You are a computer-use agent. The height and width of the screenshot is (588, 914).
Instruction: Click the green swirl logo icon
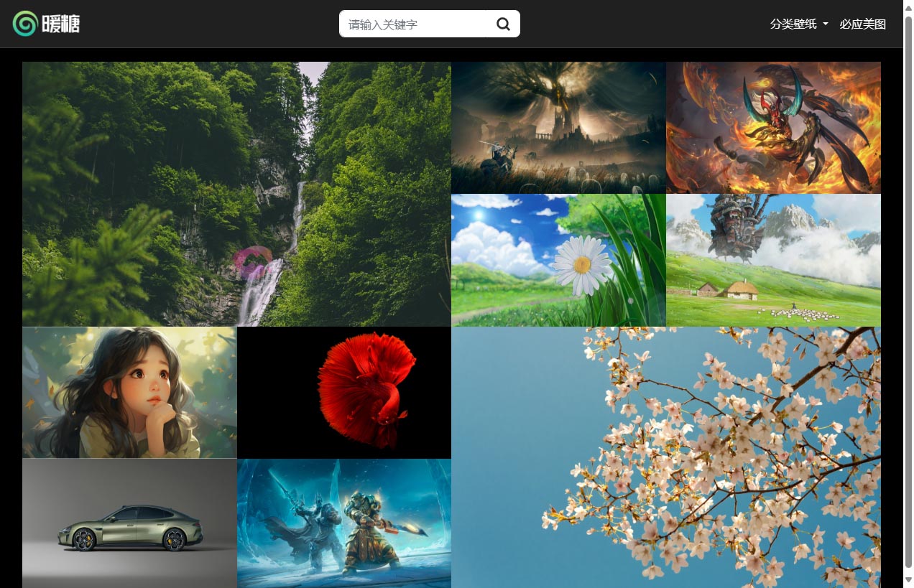(24, 24)
